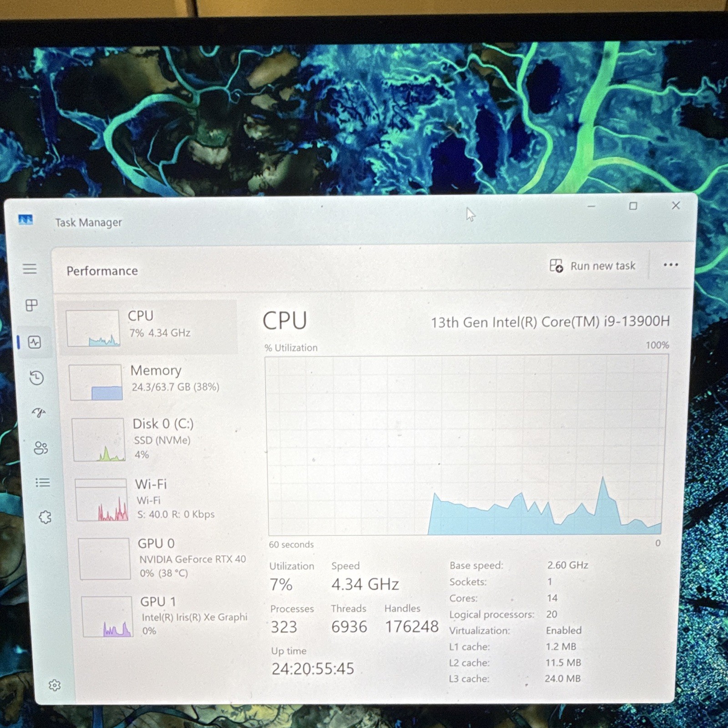Click the 176248 handles count
This screenshot has width=728, height=728.
coord(412,627)
